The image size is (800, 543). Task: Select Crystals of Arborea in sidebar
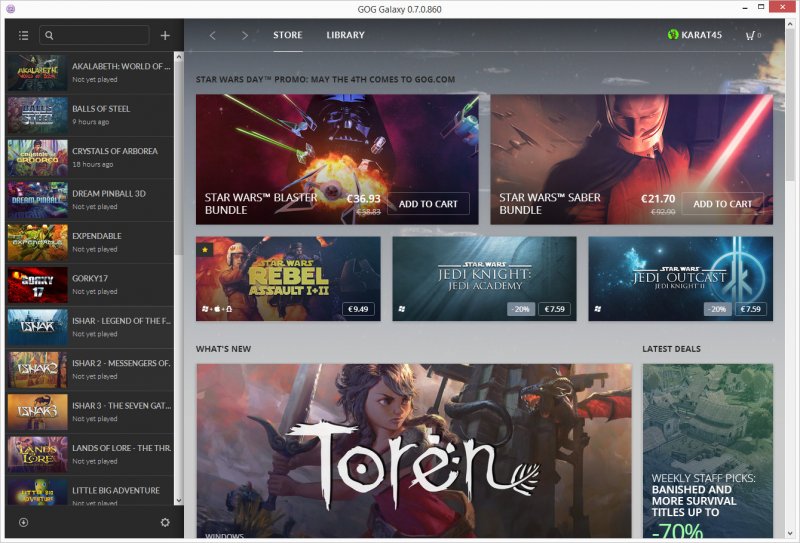point(90,158)
